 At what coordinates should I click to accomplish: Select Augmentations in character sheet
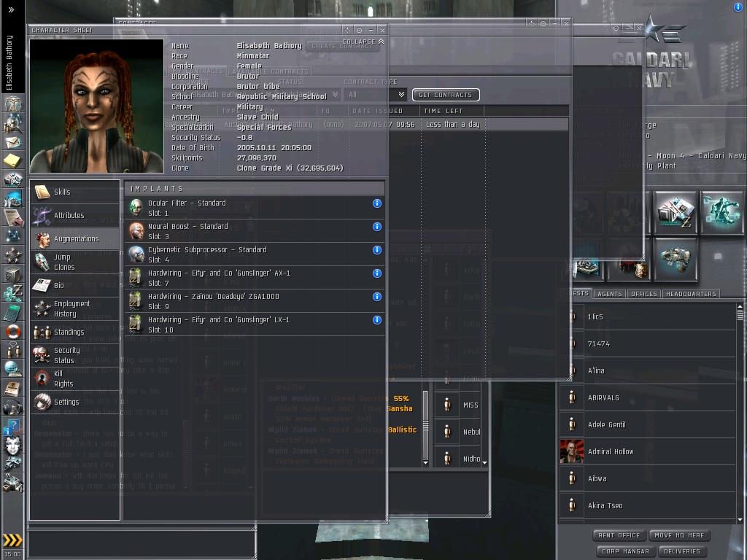click(75, 238)
